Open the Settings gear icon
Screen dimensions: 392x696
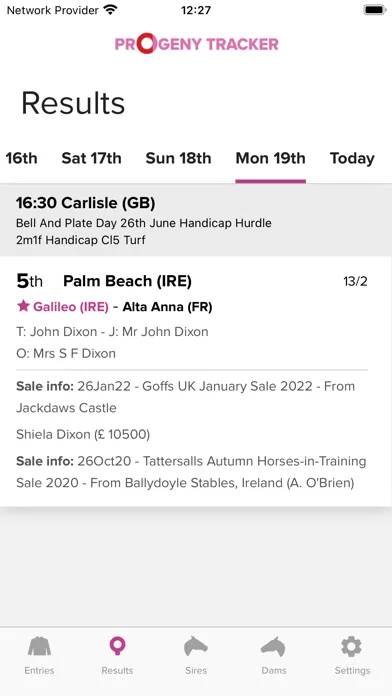click(x=352, y=647)
